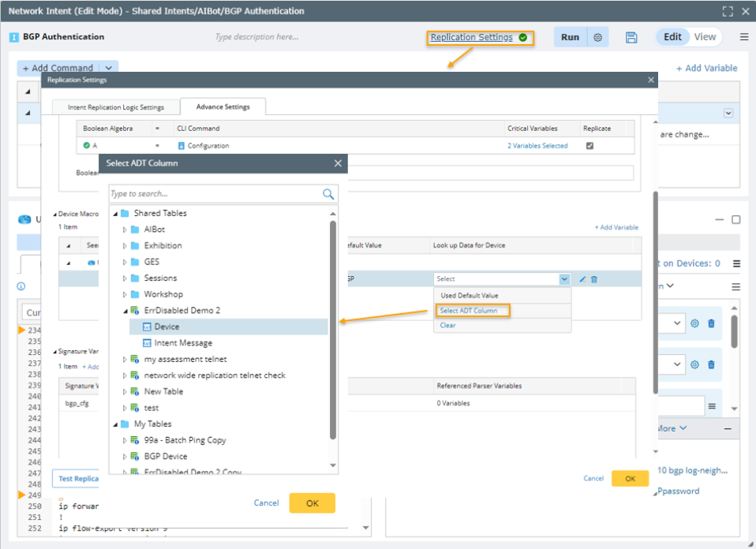Switch to Intent Replication Logic Settings tab

[116, 107]
